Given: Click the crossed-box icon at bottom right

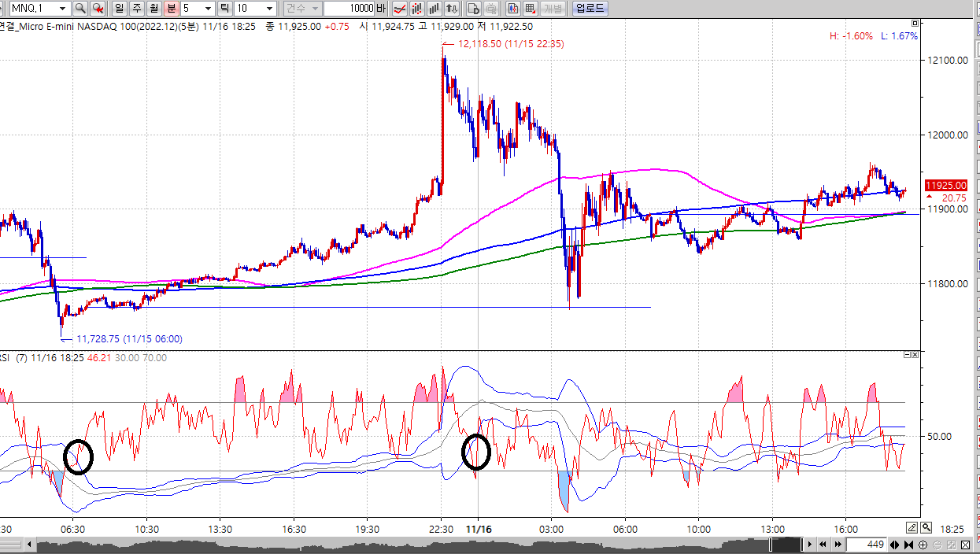Looking at the screenshot, I should (965, 545).
